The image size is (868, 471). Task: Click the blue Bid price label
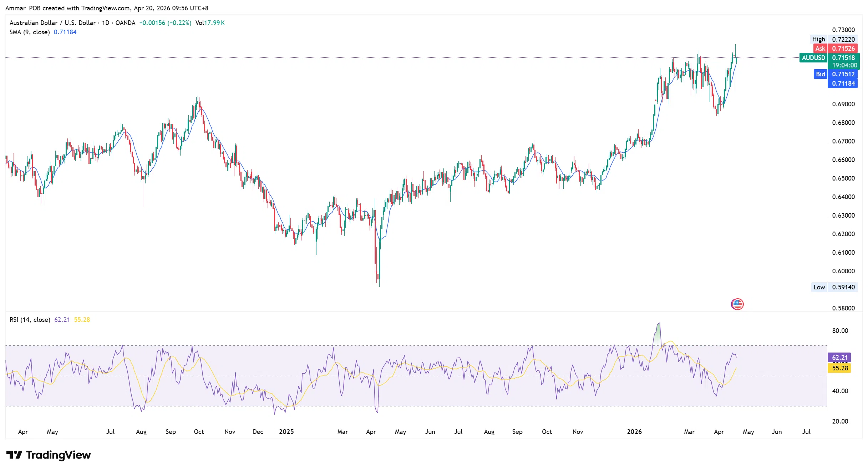(x=835, y=74)
